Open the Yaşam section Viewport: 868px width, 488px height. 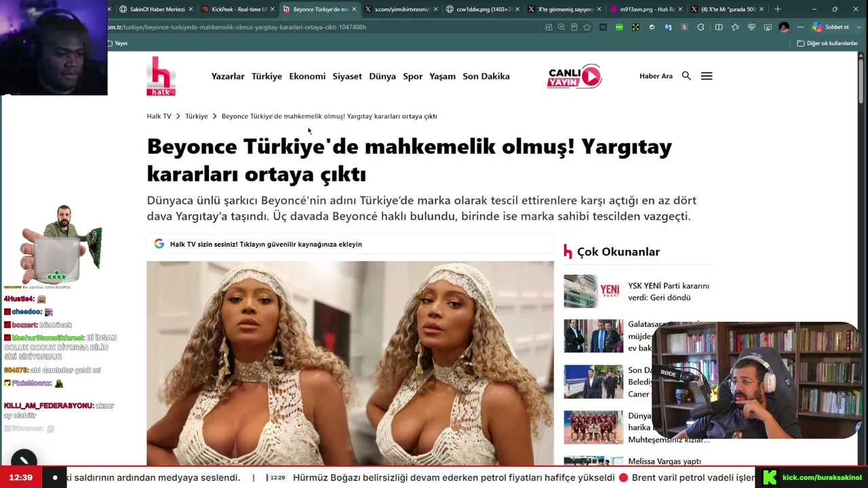point(442,76)
